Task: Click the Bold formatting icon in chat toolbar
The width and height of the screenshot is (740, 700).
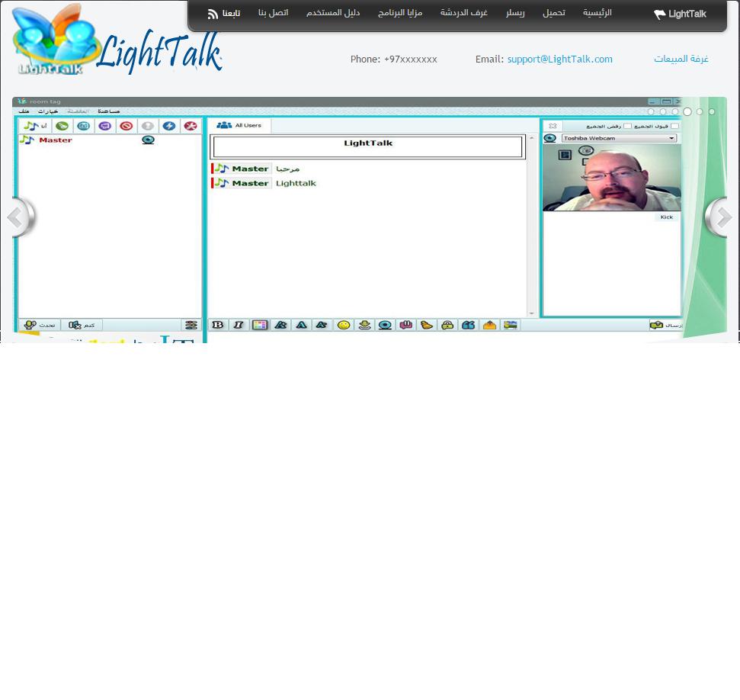Action: 217,325
